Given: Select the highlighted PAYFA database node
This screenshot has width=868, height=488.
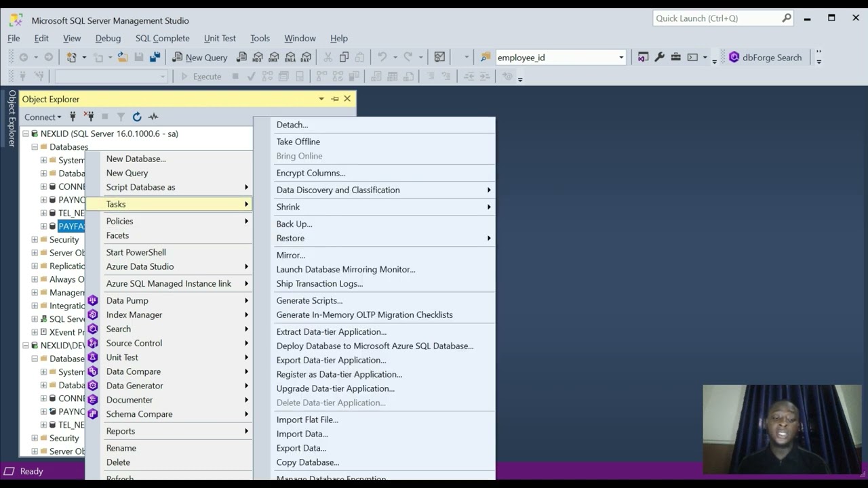Looking at the screenshot, I should click(71, 226).
